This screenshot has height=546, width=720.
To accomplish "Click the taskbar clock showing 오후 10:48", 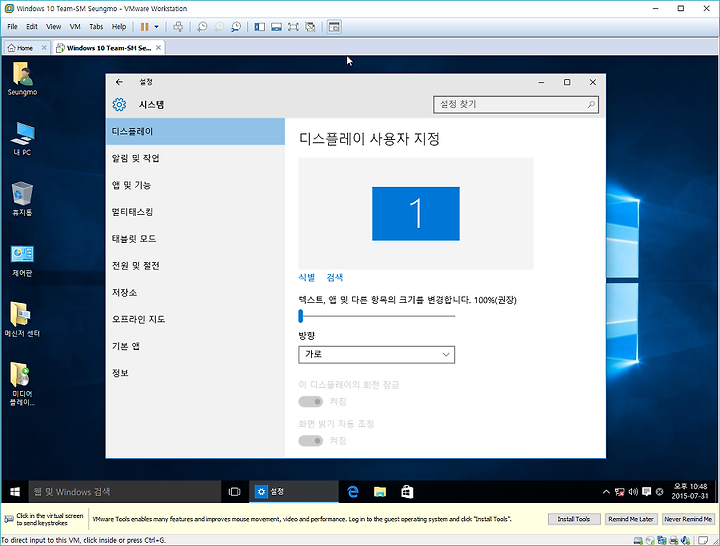I will [690, 491].
